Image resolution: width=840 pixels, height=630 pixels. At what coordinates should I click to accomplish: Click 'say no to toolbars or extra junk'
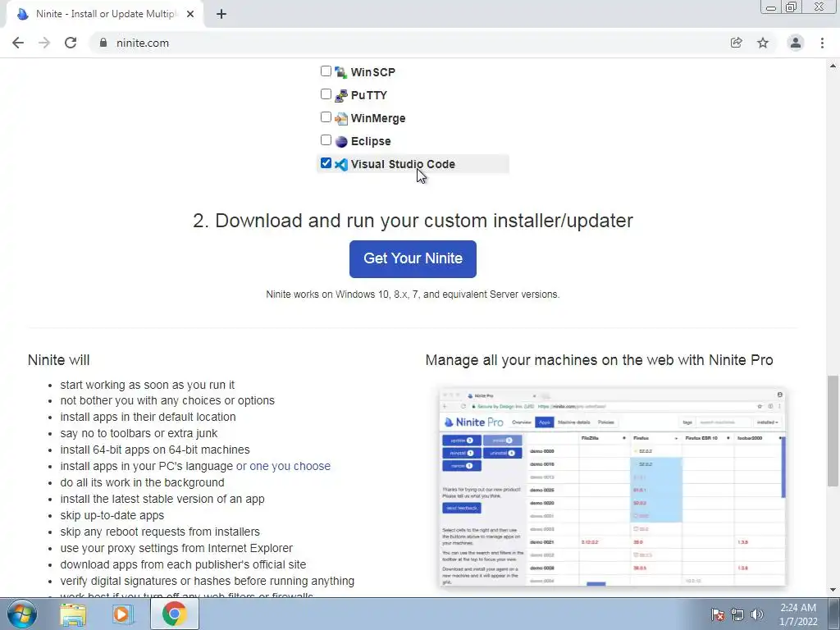(x=139, y=433)
